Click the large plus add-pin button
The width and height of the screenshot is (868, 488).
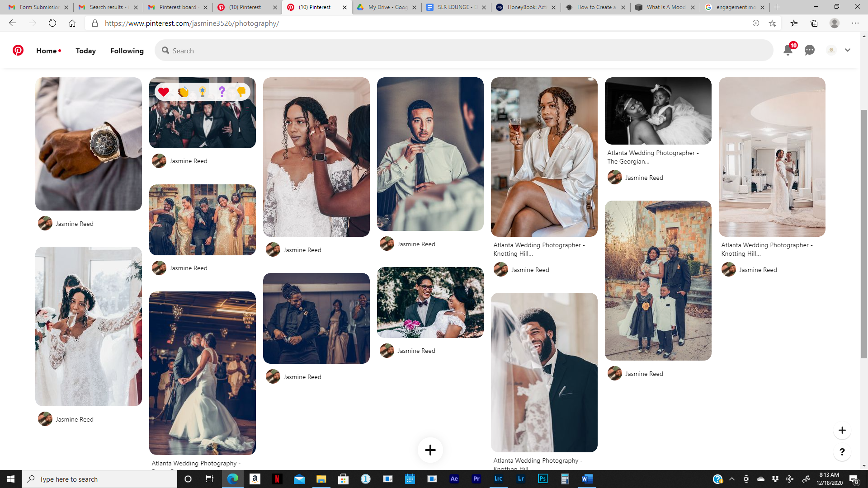[430, 450]
